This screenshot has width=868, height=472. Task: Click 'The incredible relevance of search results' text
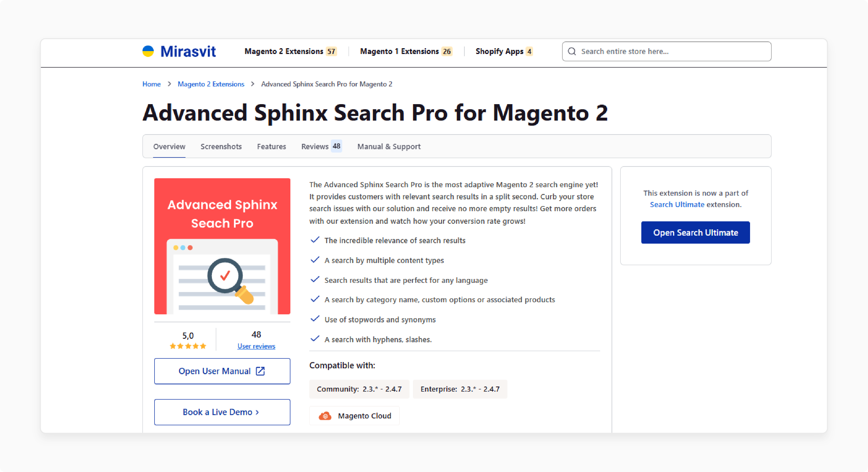point(395,240)
